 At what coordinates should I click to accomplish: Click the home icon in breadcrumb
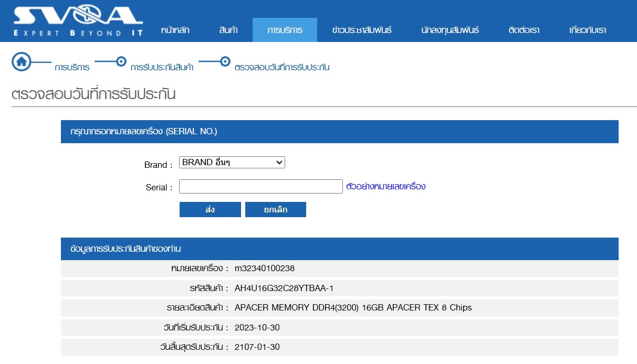(x=22, y=61)
